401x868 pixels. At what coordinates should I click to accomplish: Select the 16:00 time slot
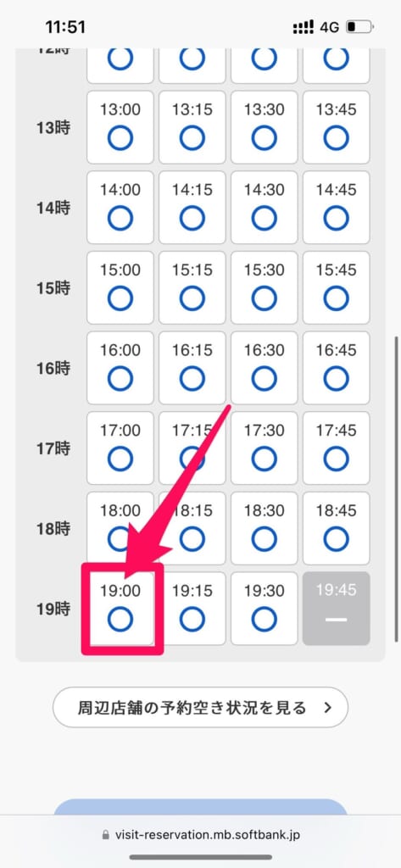(x=120, y=368)
